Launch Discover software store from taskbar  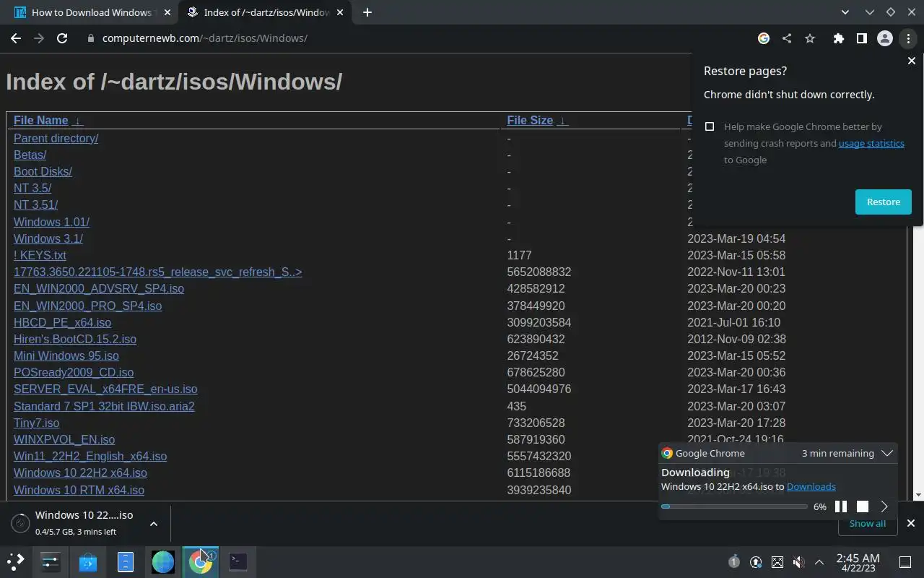(88, 561)
